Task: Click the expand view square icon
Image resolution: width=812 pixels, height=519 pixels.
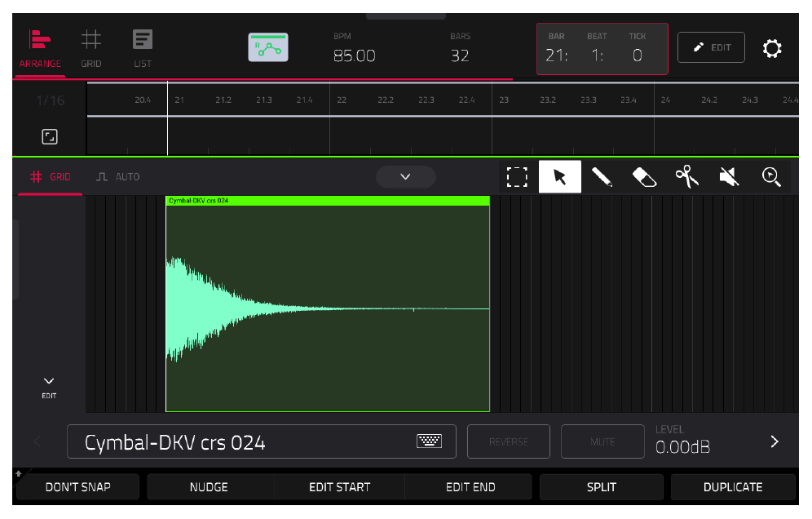Action: click(x=50, y=137)
